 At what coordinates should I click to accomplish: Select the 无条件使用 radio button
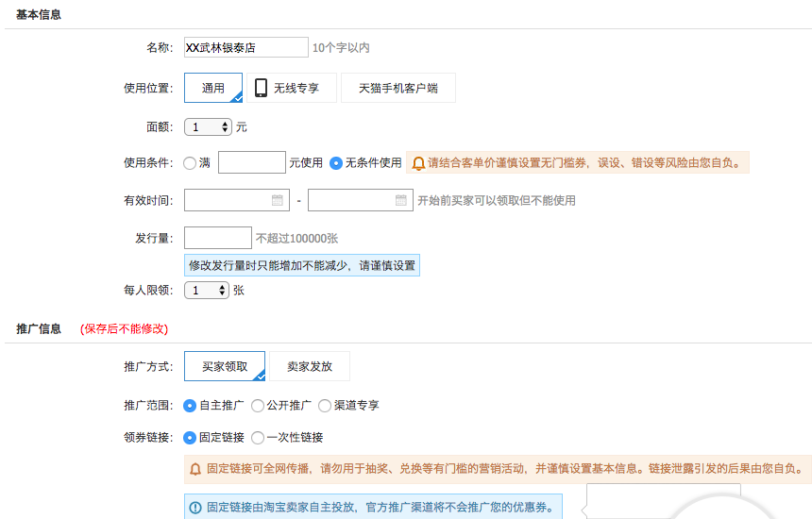click(335, 163)
